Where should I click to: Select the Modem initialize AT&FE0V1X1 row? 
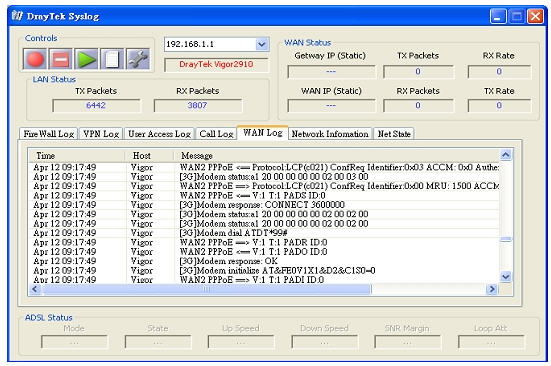(x=264, y=271)
